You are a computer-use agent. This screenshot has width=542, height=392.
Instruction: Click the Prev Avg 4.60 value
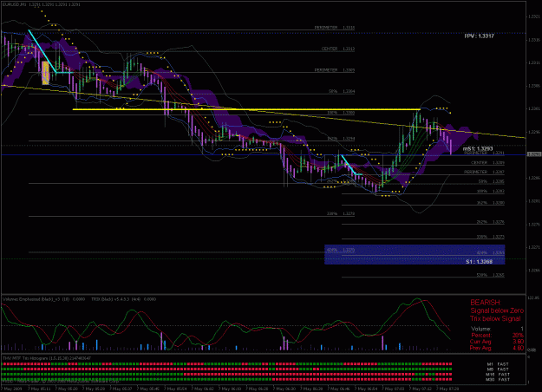pos(497,348)
